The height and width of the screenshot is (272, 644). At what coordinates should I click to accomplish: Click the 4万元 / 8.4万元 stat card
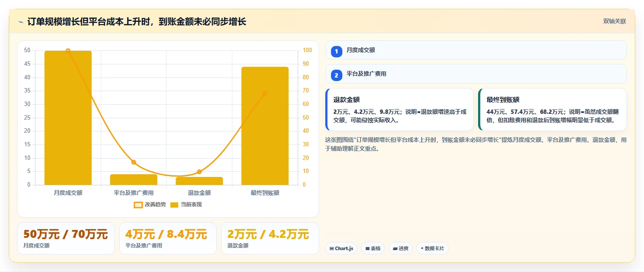point(168,238)
